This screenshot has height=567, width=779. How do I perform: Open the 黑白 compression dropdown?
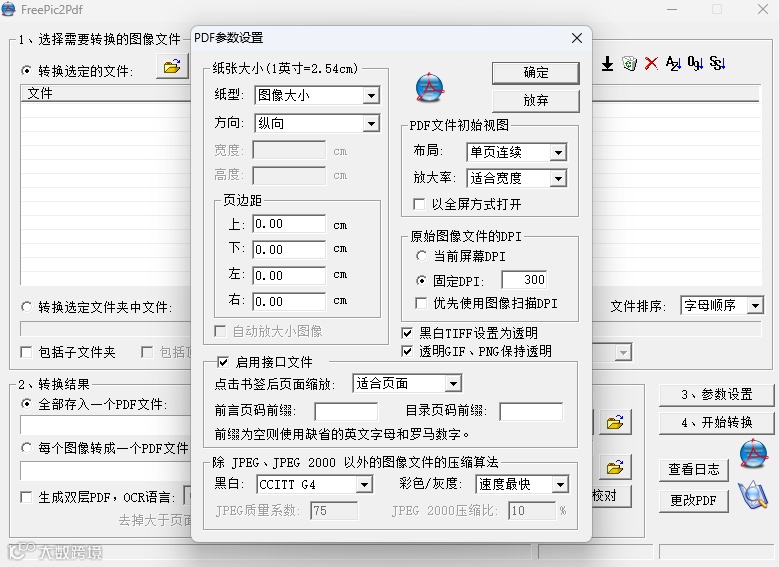pyautogui.click(x=364, y=485)
